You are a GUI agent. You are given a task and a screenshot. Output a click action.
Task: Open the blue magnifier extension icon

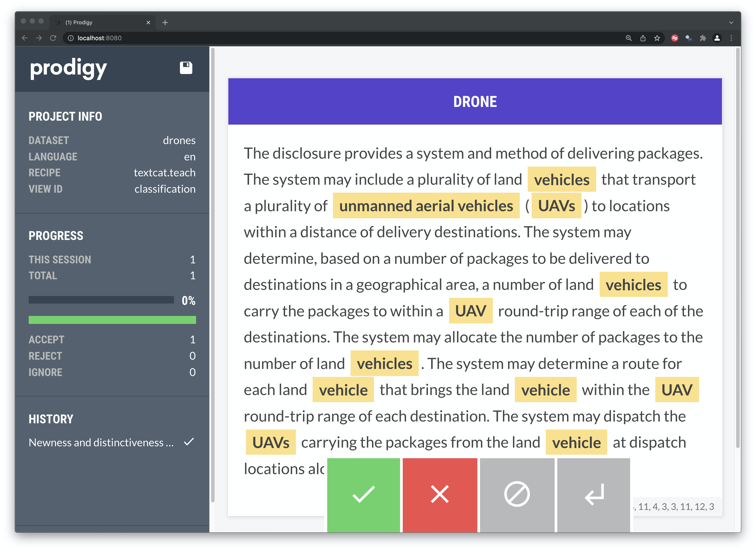pyautogui.click(x=689, y=38)
